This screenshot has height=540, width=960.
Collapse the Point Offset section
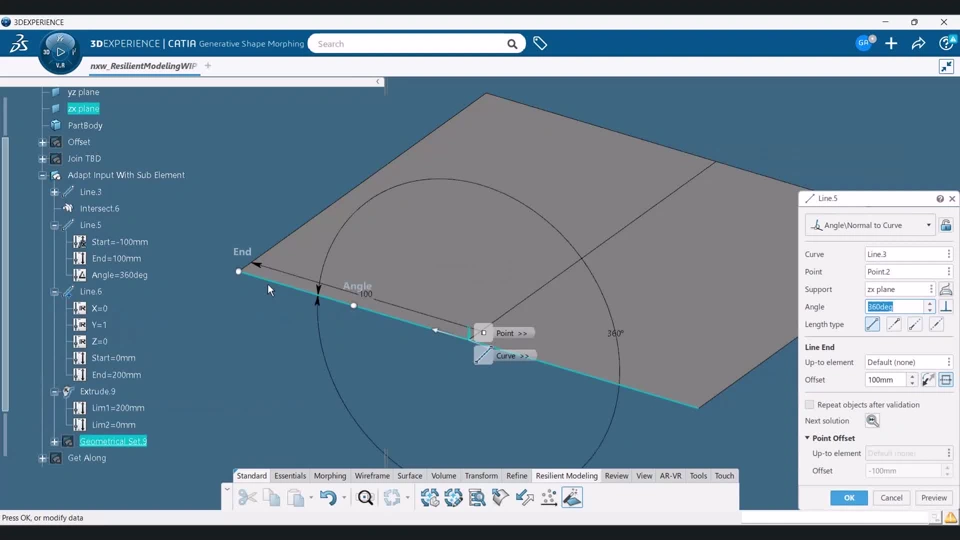click(x=808, y=438)
